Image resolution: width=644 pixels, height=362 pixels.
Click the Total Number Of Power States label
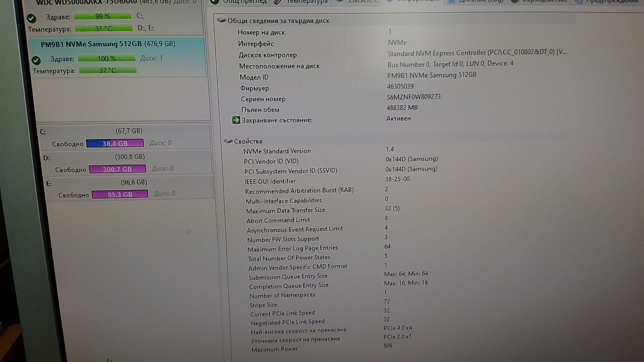pos(289,258)
